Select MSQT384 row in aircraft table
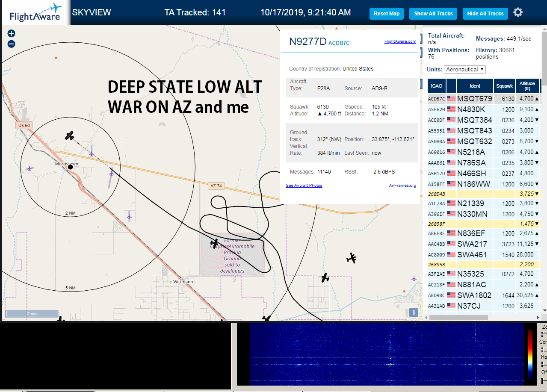Screen dimensions: 547x392 [x=484, y=120]
